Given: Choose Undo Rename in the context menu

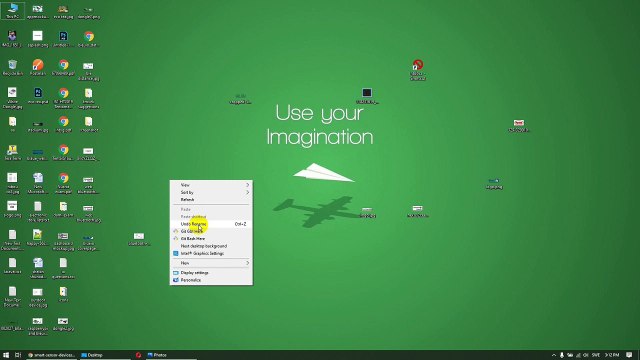Looking at the screenshot, I should [211, 224].
